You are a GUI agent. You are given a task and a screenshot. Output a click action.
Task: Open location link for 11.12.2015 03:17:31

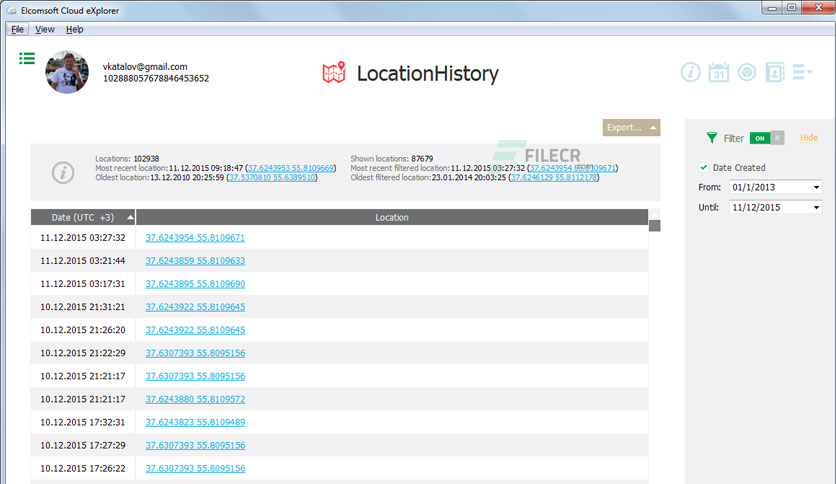click(x=195, y=284)
